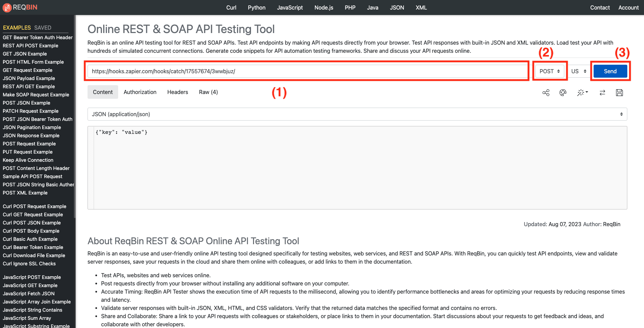This screenshot has width=644, height=328.
Task: Open JSON Pagination Example
Action: coord(32,127)
